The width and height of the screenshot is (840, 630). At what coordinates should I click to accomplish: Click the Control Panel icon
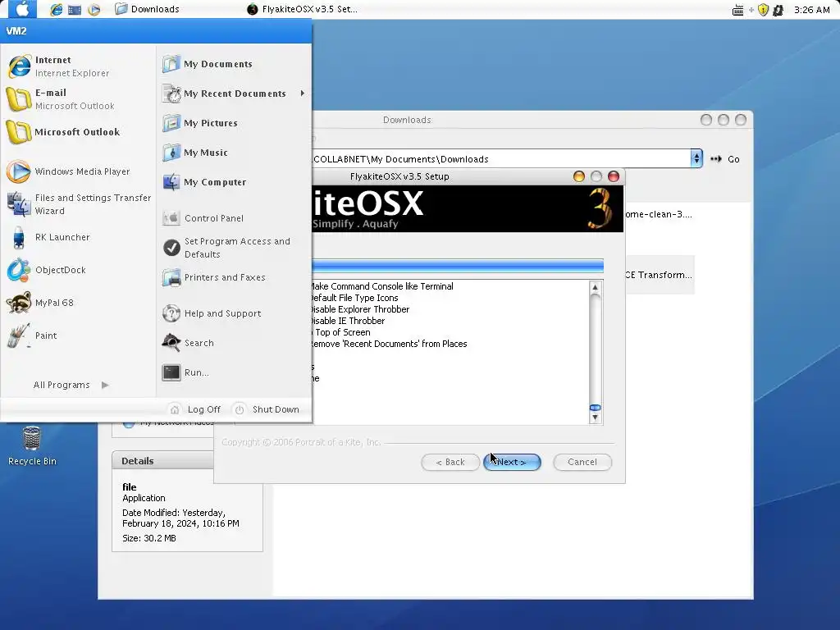171,218
